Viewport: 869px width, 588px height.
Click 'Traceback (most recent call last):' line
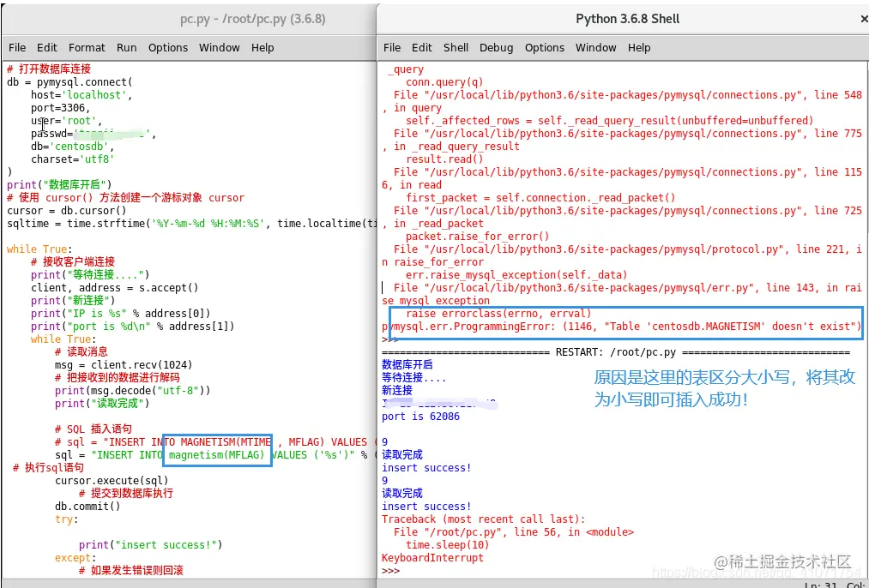[x=483, y=519]
